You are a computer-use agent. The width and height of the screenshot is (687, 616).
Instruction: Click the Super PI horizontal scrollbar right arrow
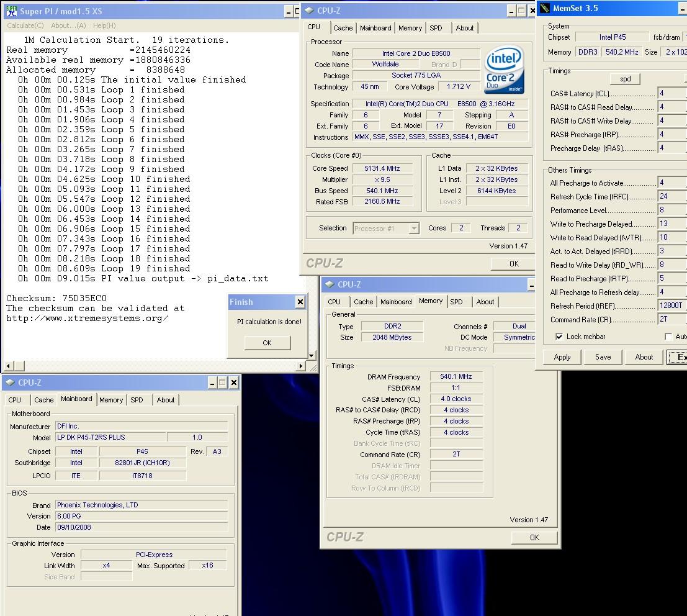point(301,366)
